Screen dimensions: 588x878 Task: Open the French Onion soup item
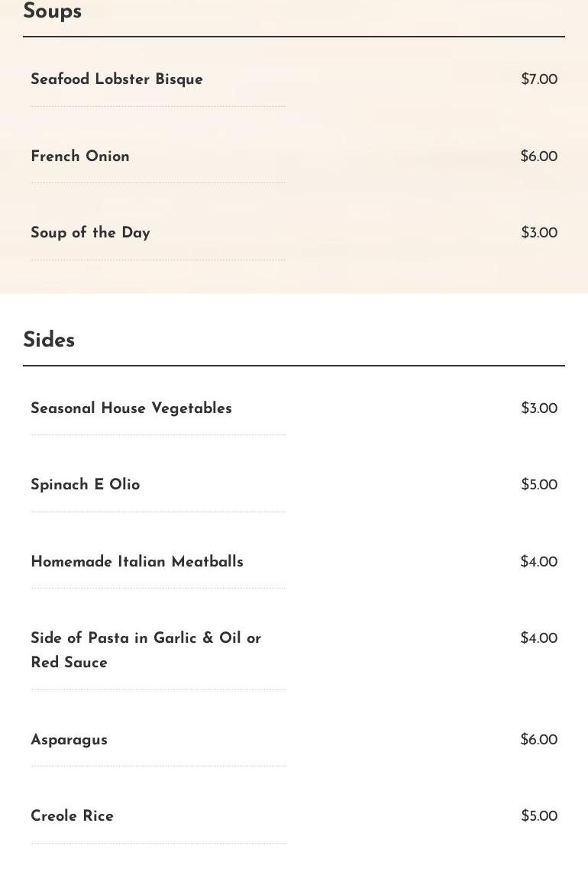pyautogui.click(x=80, y=157)
